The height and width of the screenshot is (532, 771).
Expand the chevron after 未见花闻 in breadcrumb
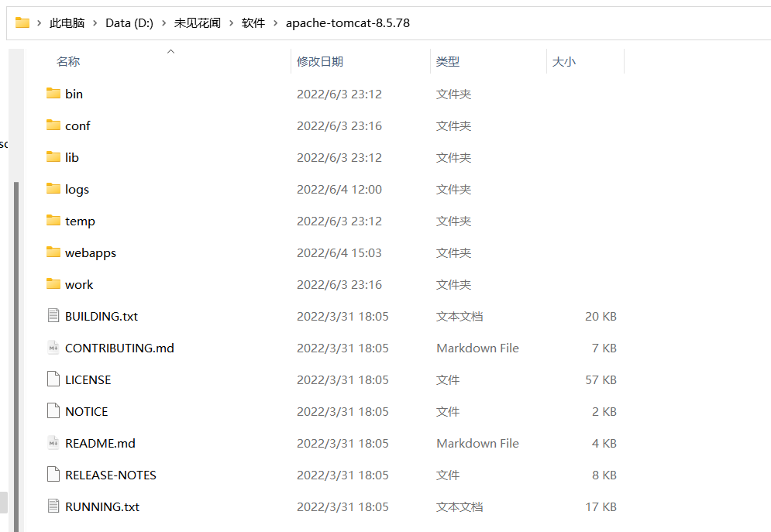pos(231,23)
